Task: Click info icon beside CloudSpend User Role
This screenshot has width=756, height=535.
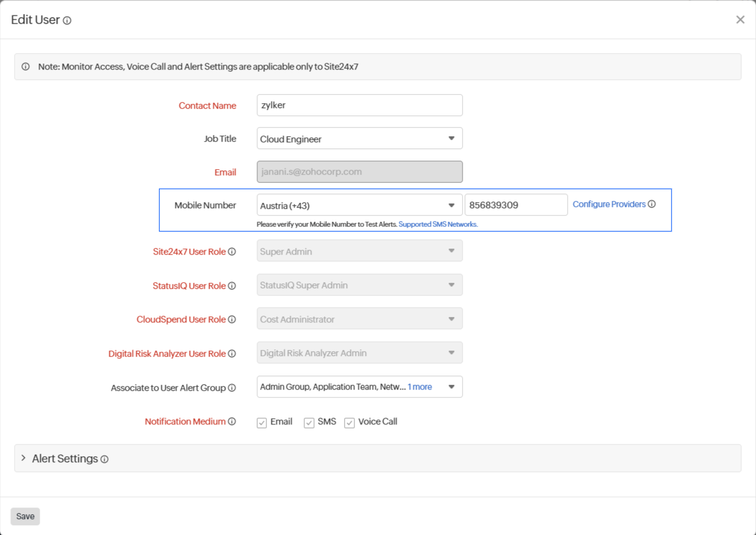Action: pyautogui.click(x=232, y=319)
